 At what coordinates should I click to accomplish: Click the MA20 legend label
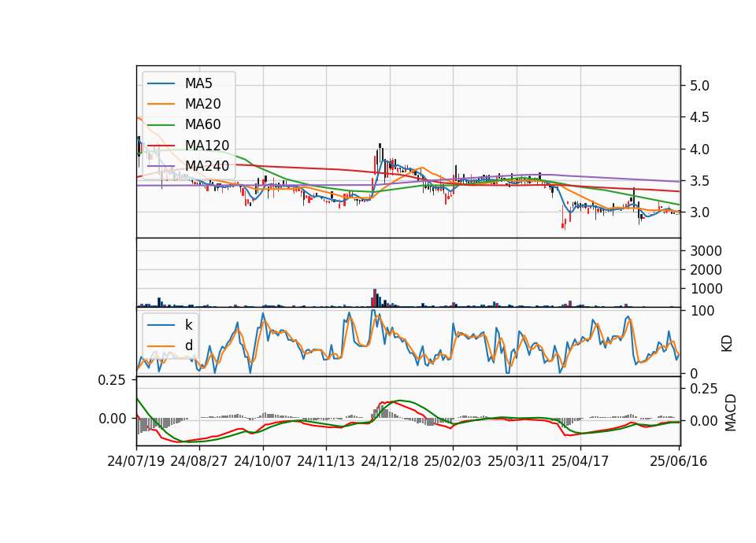point(202,104)
